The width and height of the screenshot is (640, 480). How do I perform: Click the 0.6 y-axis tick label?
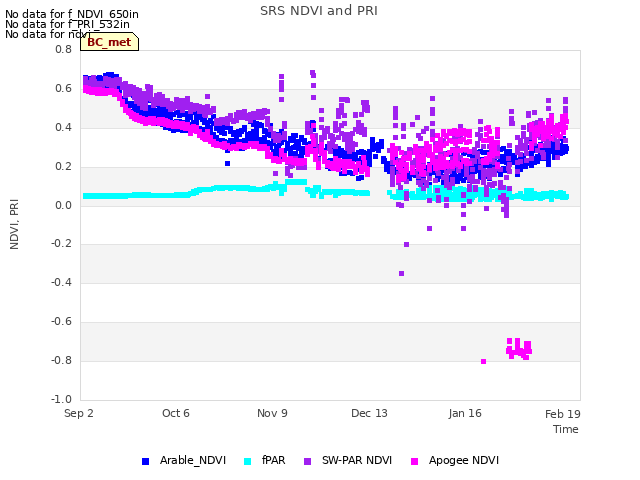coord(63,89)
